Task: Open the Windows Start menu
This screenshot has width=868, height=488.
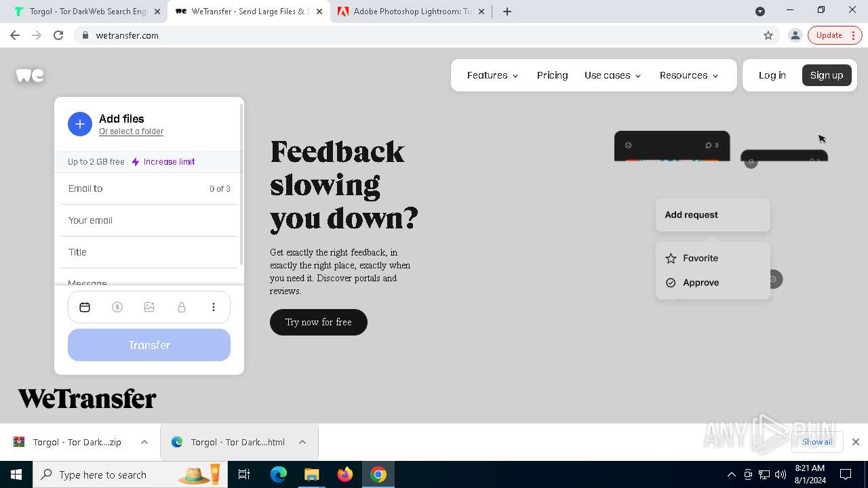Action: click(16, 474)
